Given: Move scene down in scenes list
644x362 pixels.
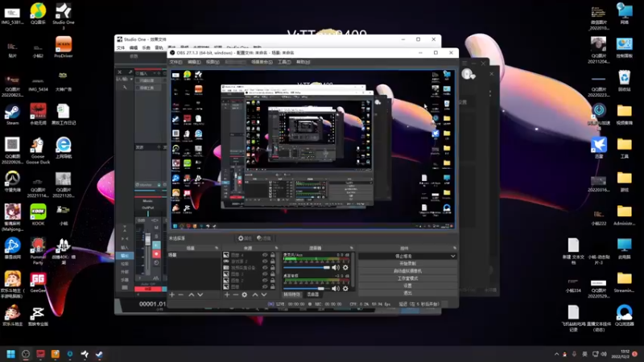Looking at the screenshot, I should [200, 294].
